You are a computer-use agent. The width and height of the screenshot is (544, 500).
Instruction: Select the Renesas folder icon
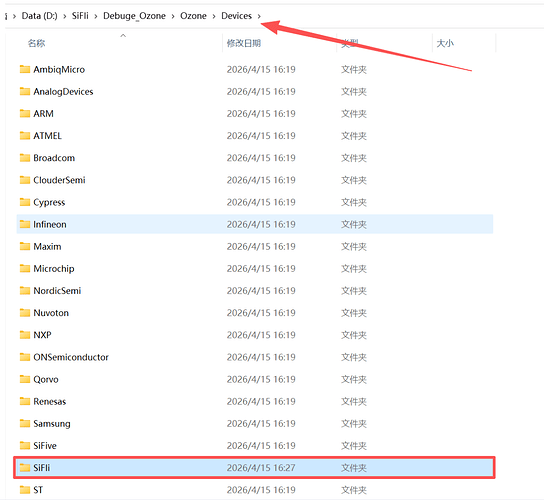point(25,401)
